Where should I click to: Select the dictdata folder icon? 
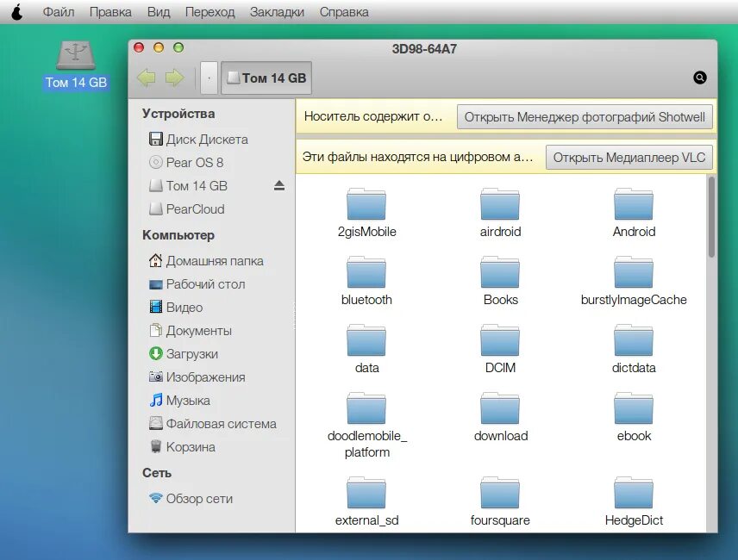[634, 340]
